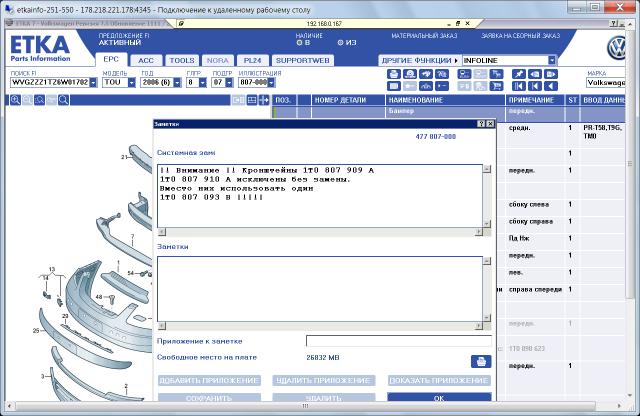Select the 'ИЗ' radio under НАЛИЧИЕ
640x416 pixels.
point(340,42)
